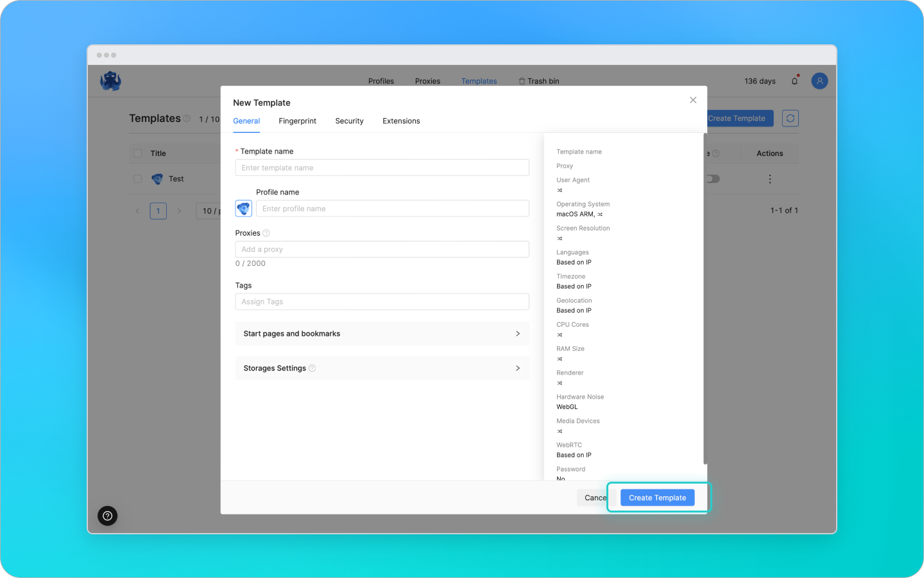Click the Enter template name field
The image size is (924, 578).
[382, 167]
